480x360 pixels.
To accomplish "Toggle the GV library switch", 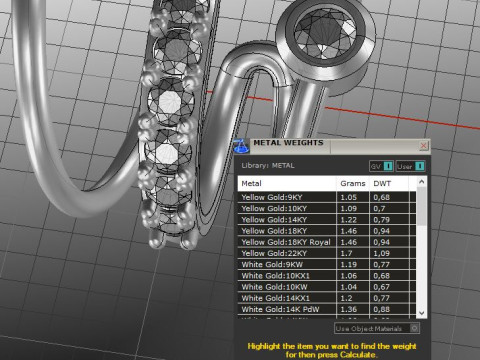I will click(381, 166).
